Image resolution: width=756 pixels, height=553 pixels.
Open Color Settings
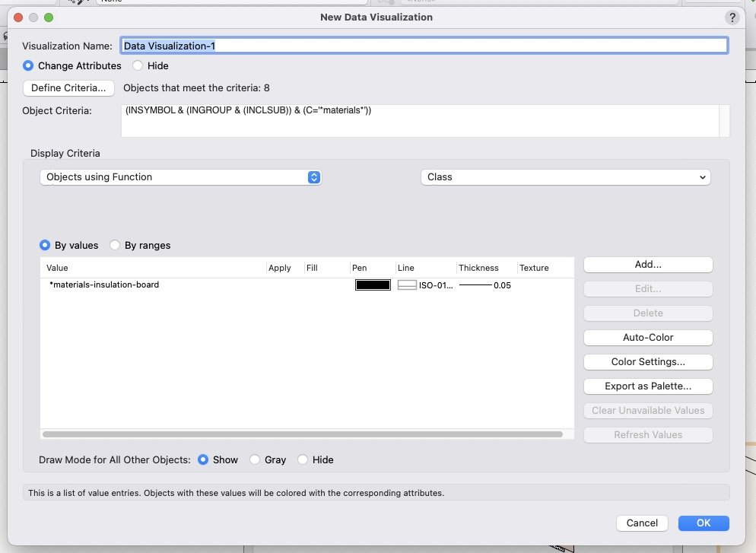(648, 362)
